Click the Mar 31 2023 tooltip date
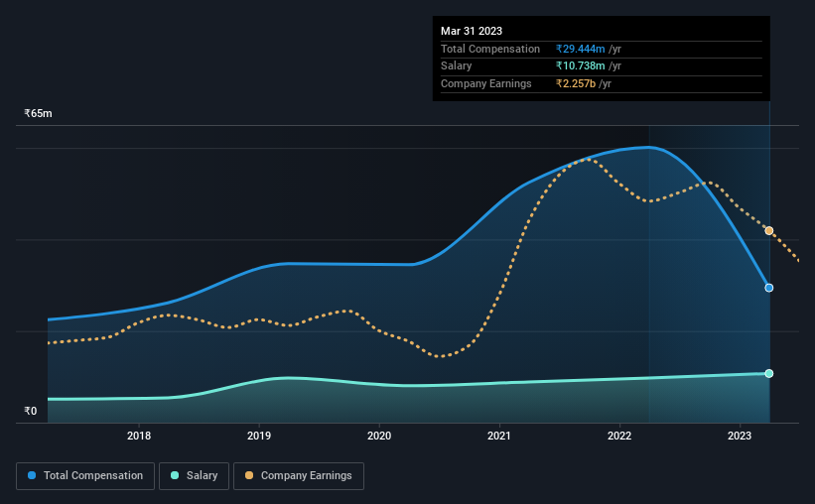The width and height of the screenshot is (815, 504). pos(472,31)
